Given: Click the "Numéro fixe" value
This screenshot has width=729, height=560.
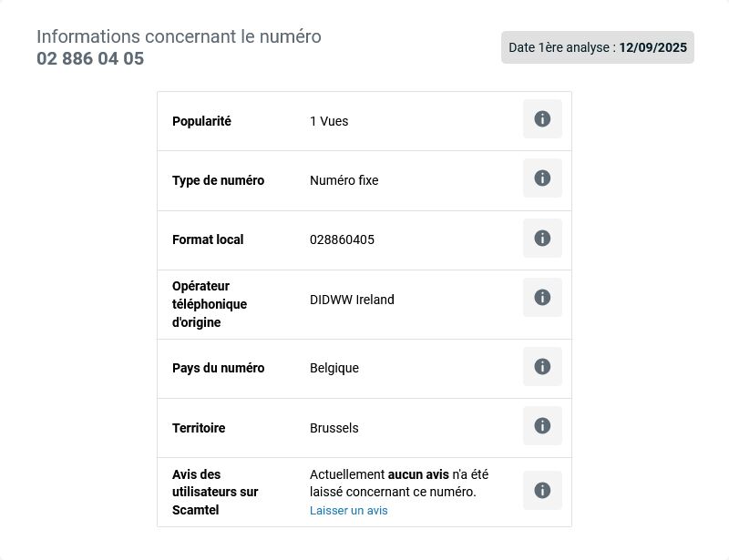Looking at the screenshot, I should (344, 180).
